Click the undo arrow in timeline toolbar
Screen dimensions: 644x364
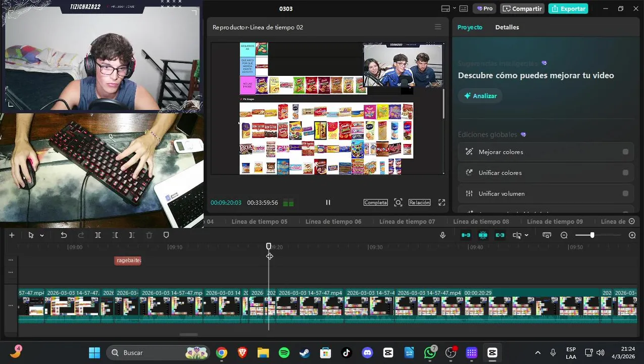coord(64,235)
